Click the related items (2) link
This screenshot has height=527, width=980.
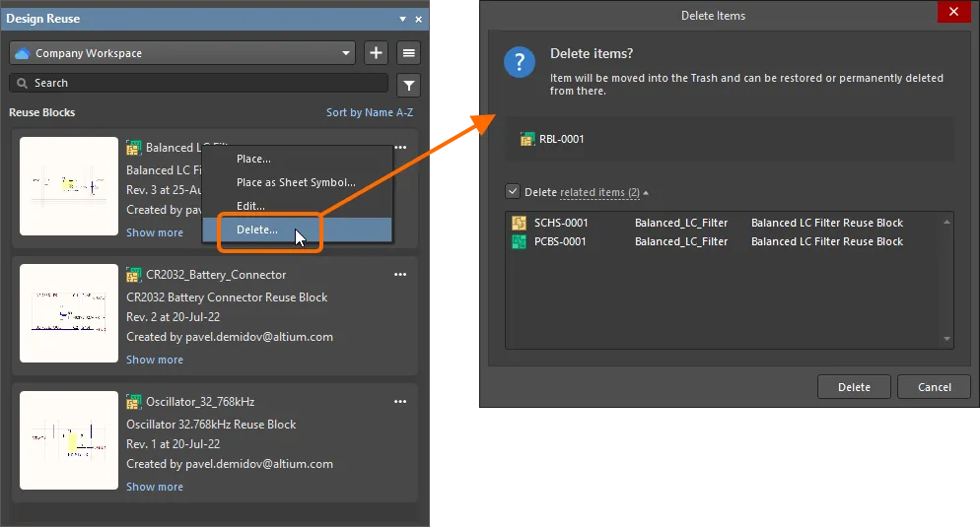600,192
